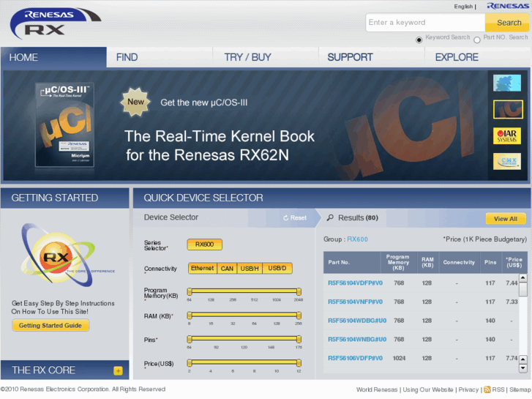Click the Enter a keyword field
Screen dimensions: 532x399
pyautogui.click(x=425, y=23)
